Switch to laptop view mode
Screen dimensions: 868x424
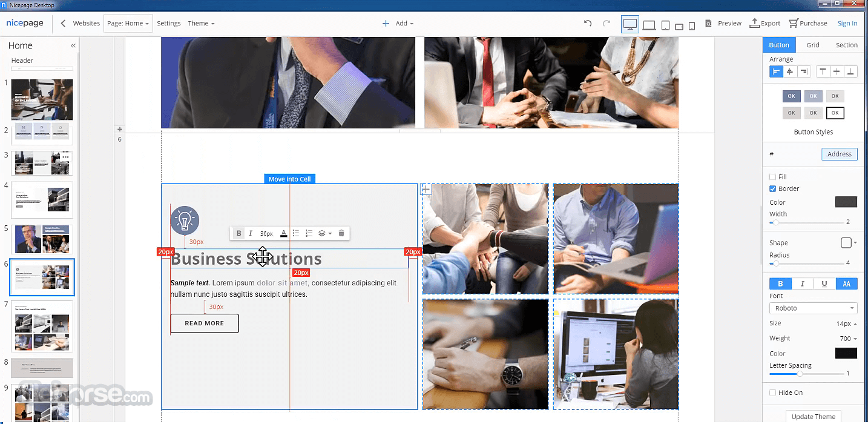(x=649, y=25)
